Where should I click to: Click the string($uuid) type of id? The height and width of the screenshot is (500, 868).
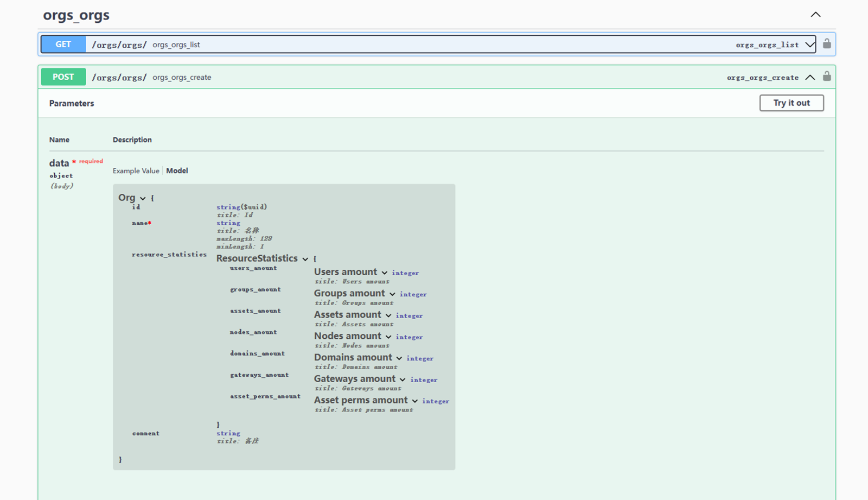coord(242,207)
